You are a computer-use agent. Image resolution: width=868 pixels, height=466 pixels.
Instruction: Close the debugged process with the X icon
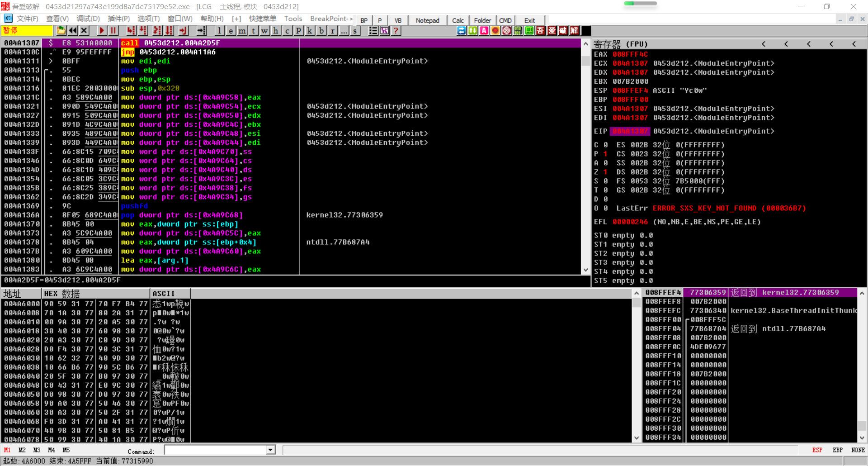coord(84,30)
